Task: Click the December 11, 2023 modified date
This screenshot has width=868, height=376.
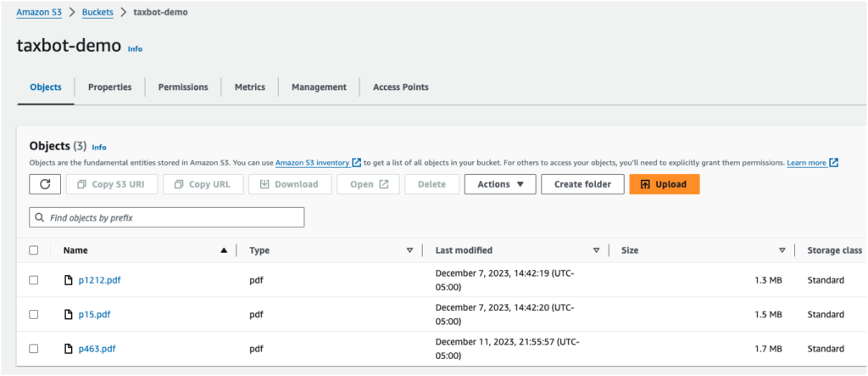Action: point(507,349)
